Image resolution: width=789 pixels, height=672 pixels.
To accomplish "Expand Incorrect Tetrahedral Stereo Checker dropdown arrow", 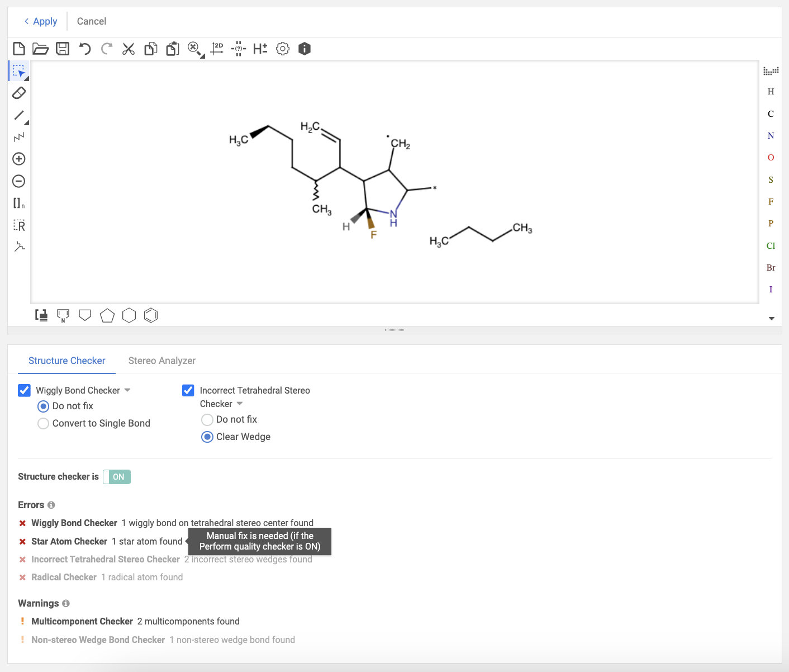I will [x=240, y=404].
